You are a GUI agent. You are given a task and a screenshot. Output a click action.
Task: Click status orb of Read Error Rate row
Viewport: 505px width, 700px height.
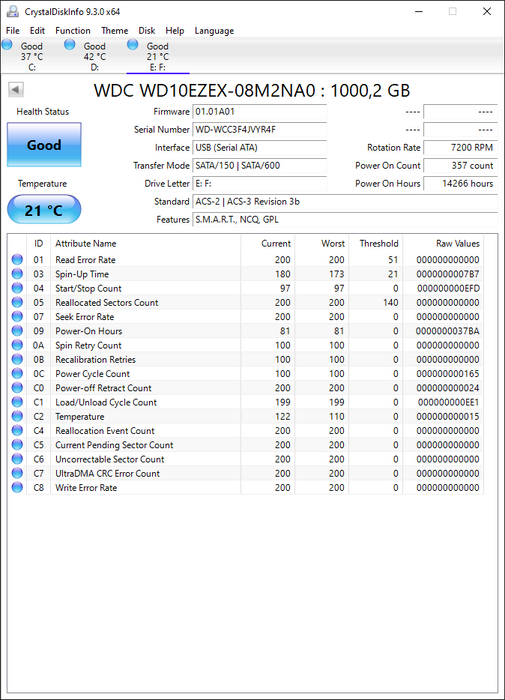tap(17, 259)
